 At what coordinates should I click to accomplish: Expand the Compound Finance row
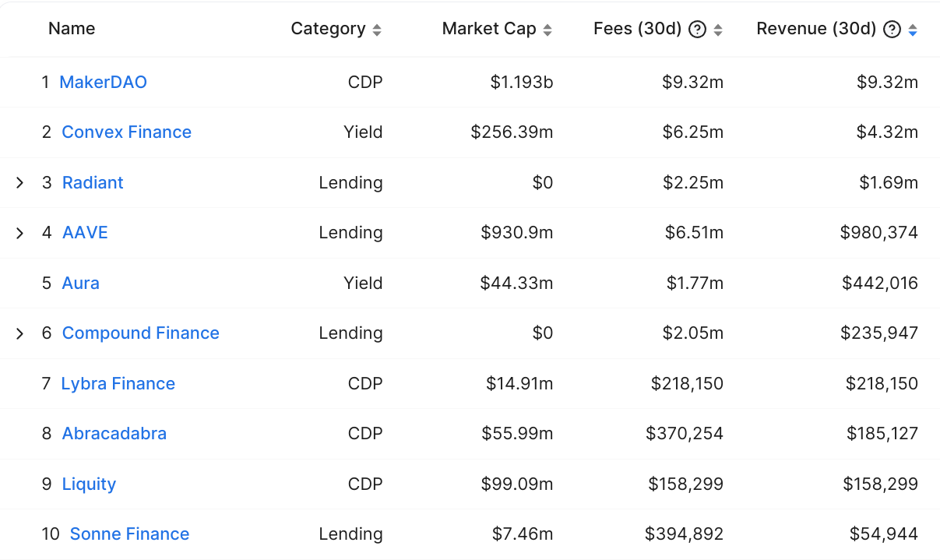click(20, 333)
